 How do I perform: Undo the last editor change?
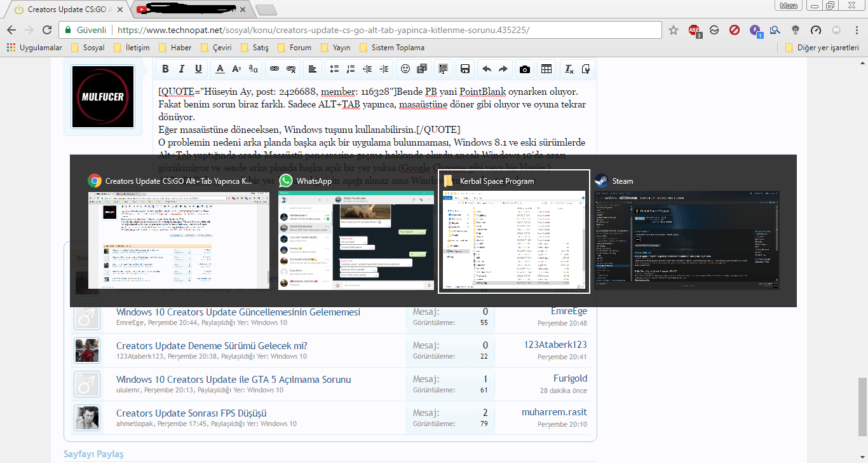tap(487, 69)
